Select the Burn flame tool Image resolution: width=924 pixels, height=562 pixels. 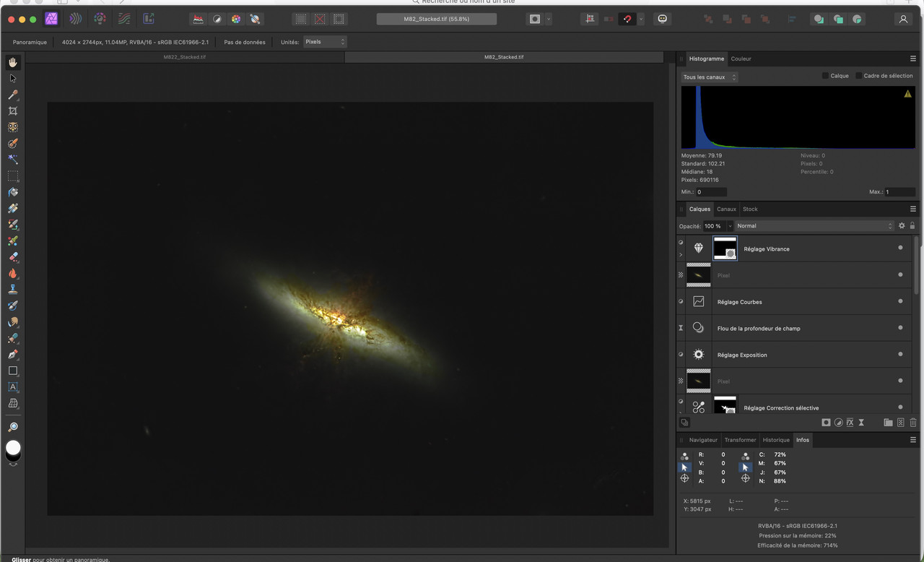click(13, 274)
